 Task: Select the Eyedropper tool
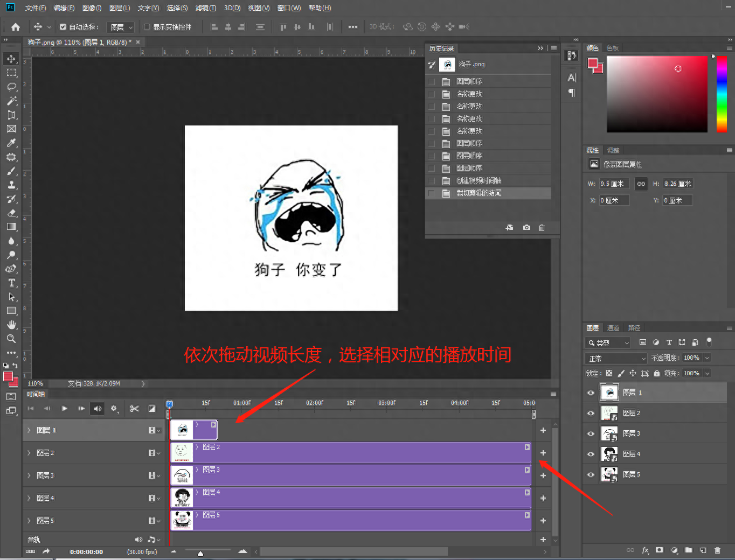coord(11,143)
